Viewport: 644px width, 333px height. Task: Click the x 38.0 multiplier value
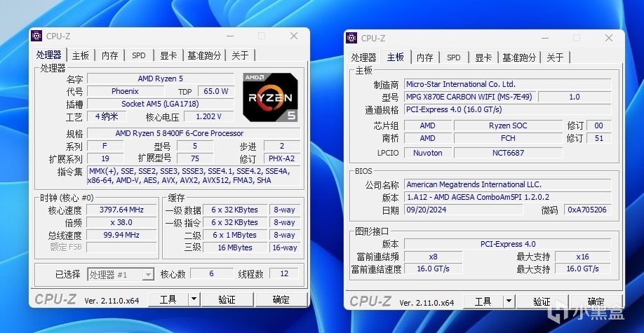pos(121,222)
